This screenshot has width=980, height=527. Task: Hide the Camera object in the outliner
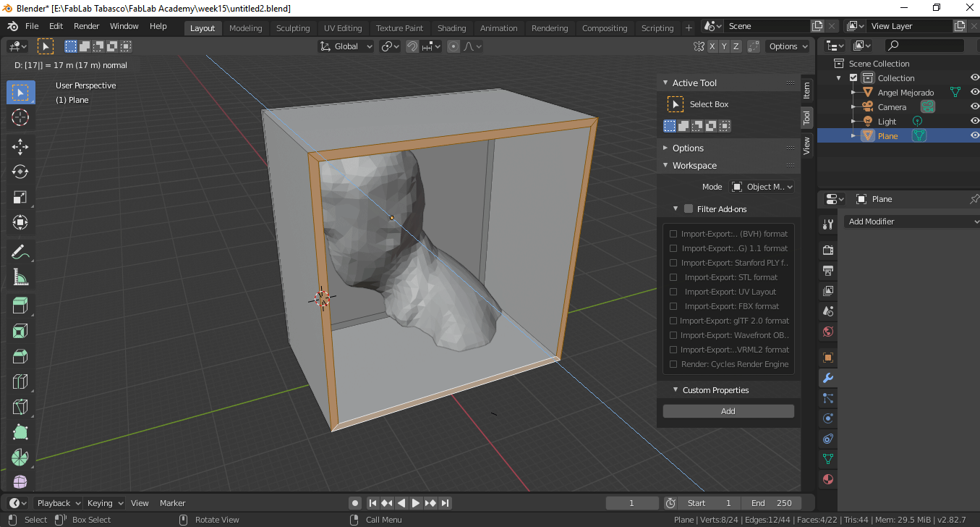tap(974, 107)
